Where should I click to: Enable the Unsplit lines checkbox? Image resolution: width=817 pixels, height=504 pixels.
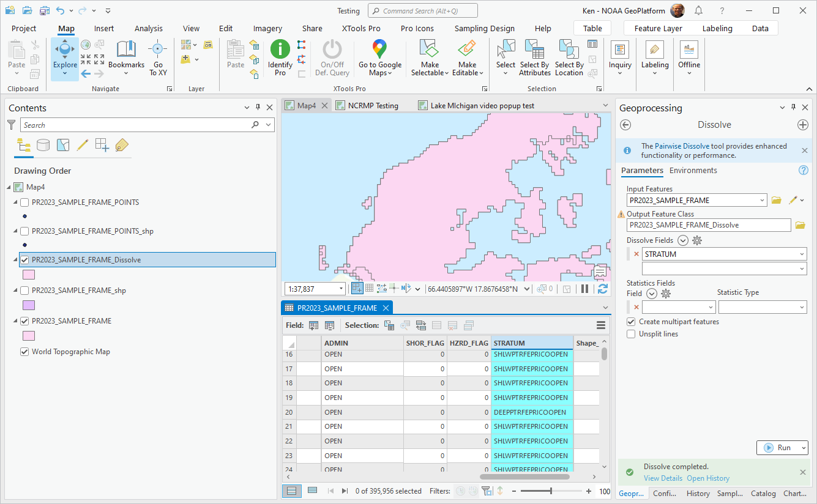pyautogui.click(x=631, y=334)
